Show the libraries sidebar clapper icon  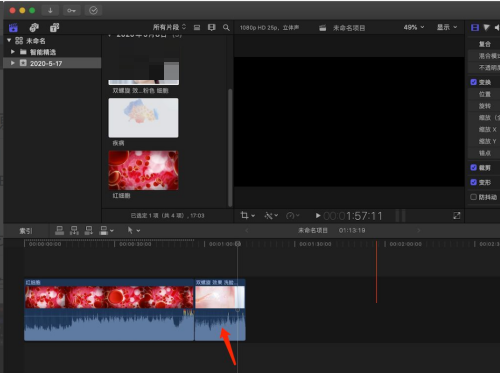click(13, 27)
